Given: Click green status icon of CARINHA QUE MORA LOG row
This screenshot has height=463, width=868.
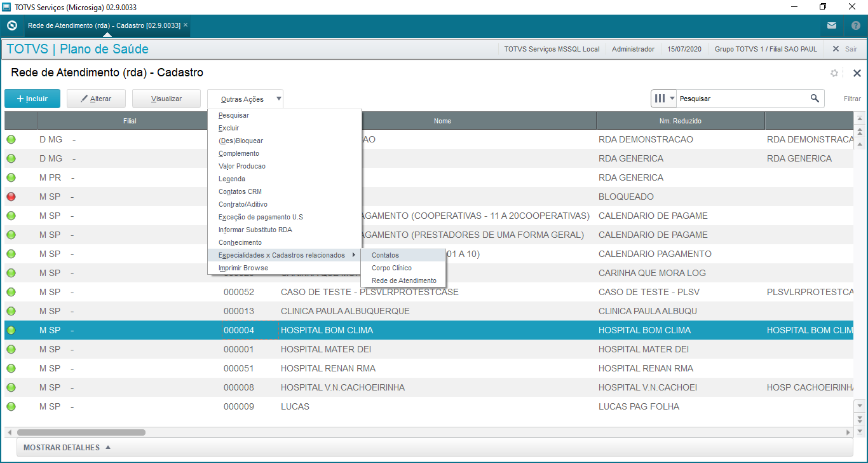Looking at the screenshot, I should coord(11,273).
